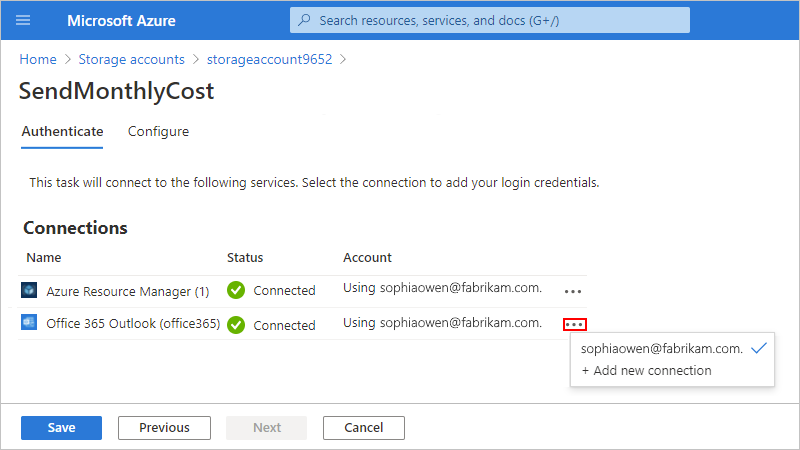Focus the Search resources, services, and docs field

[x=490, y=20]
